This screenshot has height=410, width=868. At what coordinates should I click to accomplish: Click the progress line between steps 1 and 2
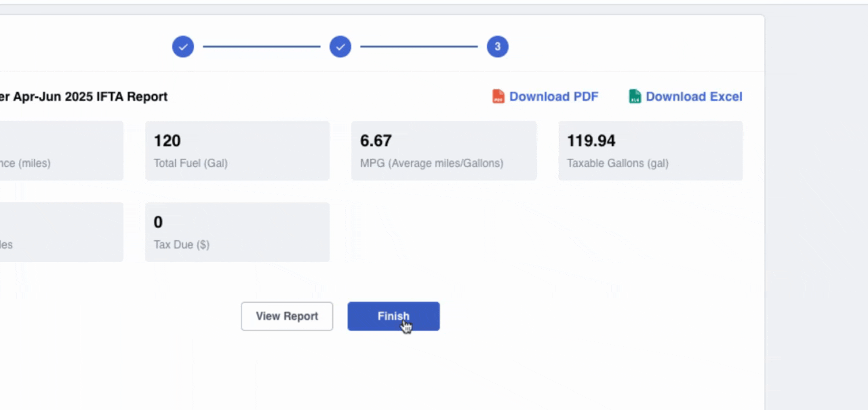tap(262, 47)
